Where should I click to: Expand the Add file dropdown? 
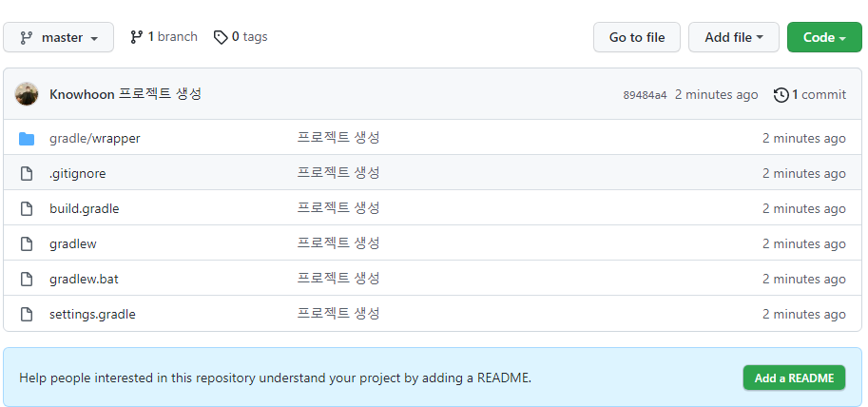click(x=734, y=37)
